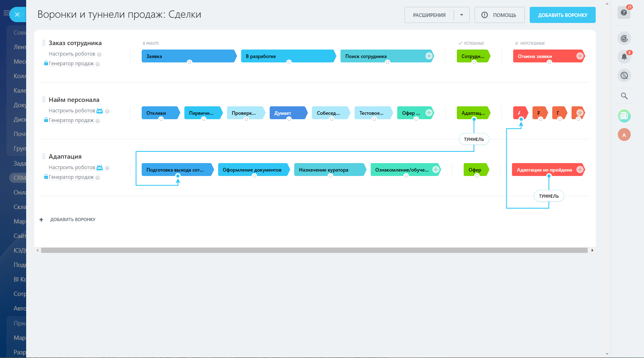Screen dimensions: 644x358
Task: Click the Адаптация funnel title
Action: (x=65, y=157)
